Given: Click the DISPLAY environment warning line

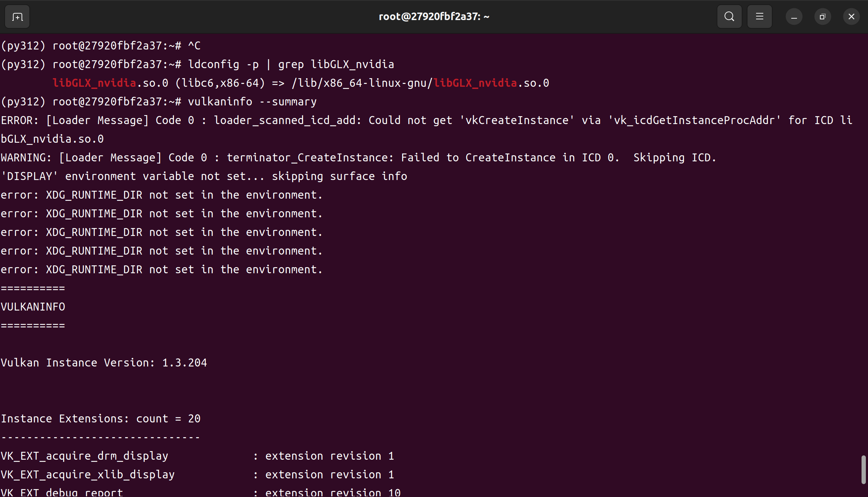Looking at the screenshot, I should point(204,176).
